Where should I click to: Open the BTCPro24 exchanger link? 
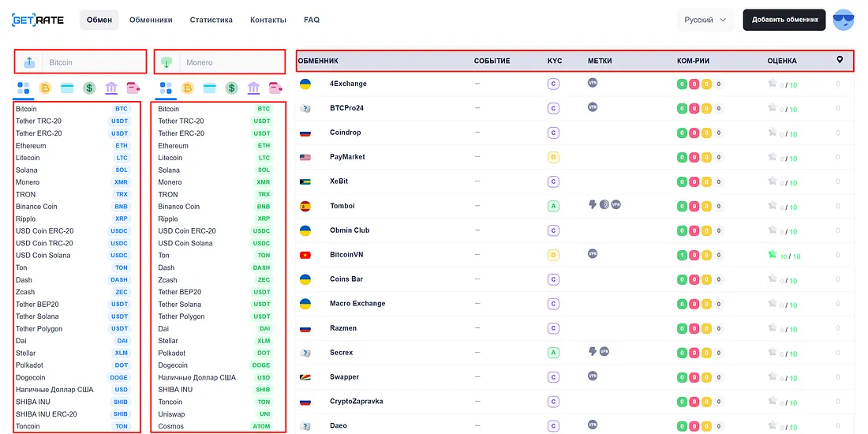tap(346, 108)
